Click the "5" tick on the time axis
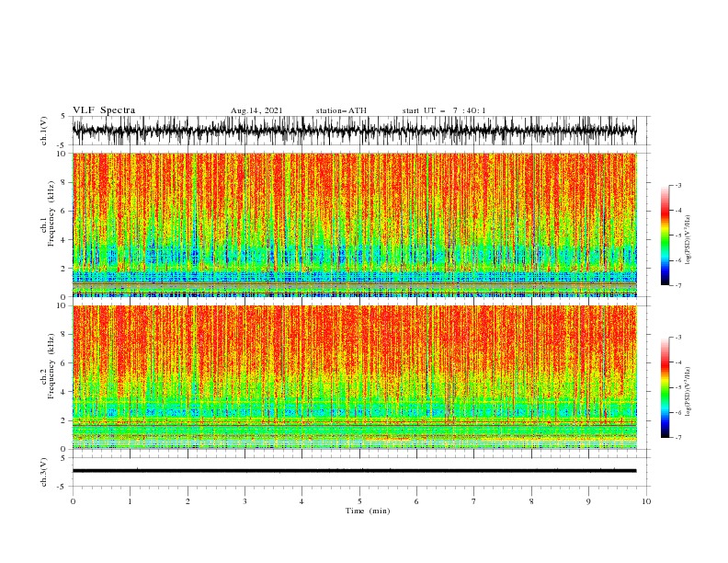This screenshot has height=563, width=728. point(359,501)
